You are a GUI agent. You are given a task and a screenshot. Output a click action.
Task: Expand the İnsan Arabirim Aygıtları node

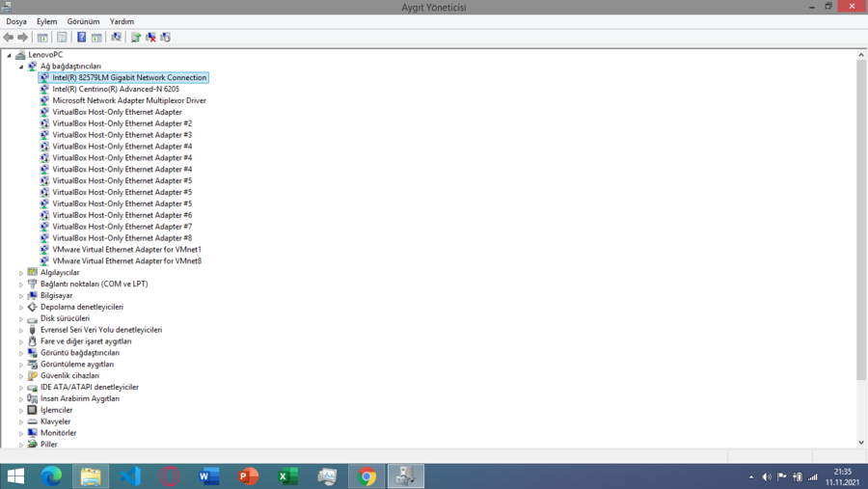pos(21,398)
